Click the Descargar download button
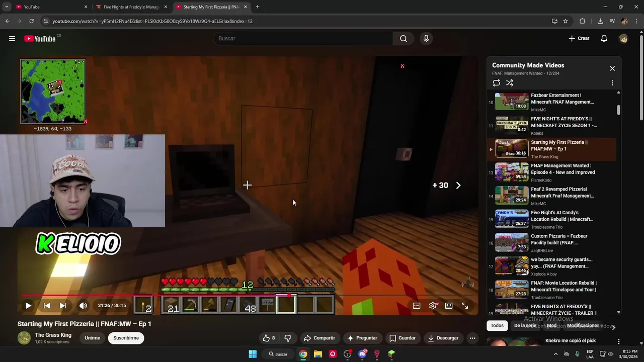644x362 pixels. 443,338
